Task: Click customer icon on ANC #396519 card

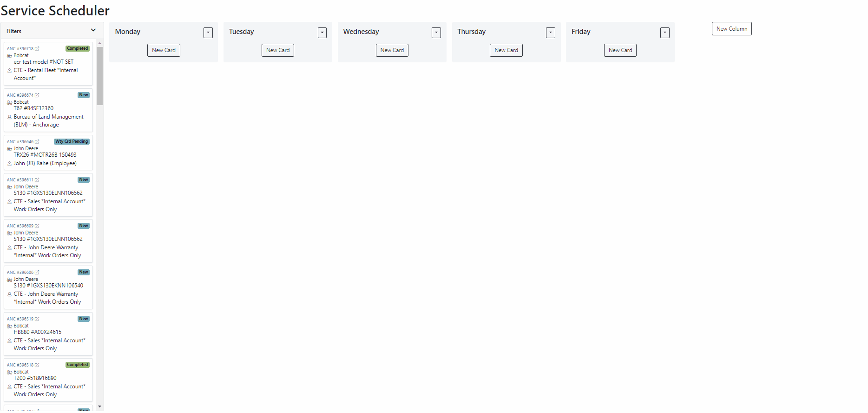Action: pyautogui.click(x=9, y=341)
